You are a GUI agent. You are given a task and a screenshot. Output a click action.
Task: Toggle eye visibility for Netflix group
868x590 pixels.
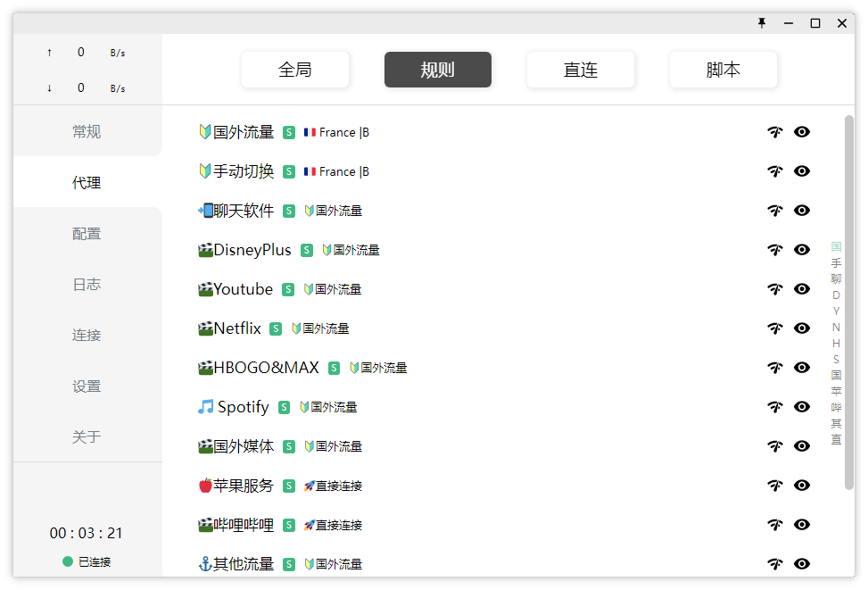click(802, 328)
